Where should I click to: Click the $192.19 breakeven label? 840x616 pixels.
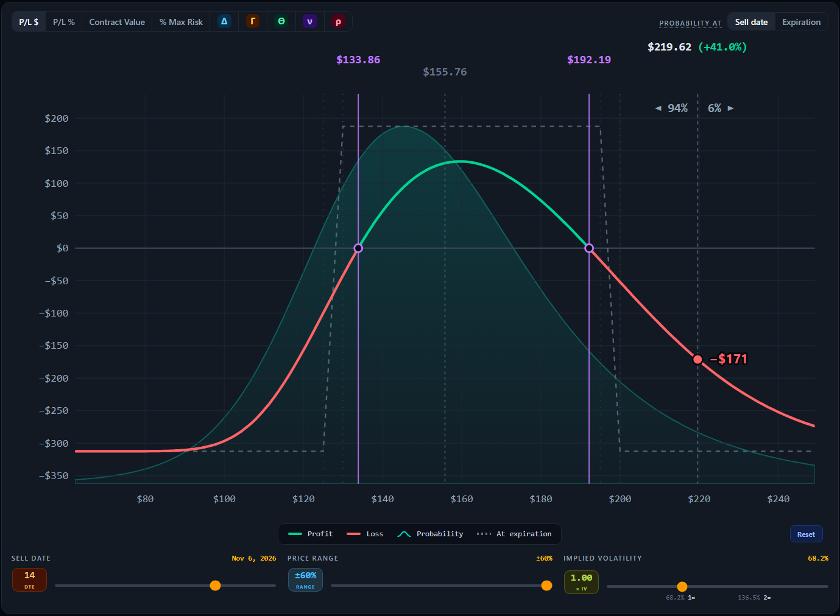tap(589, 60)
